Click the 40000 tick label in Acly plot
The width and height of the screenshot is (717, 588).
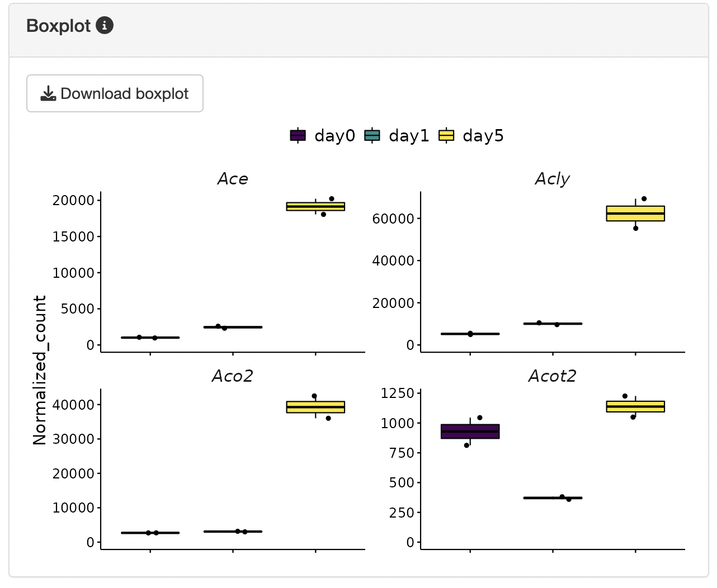(393, 261)
